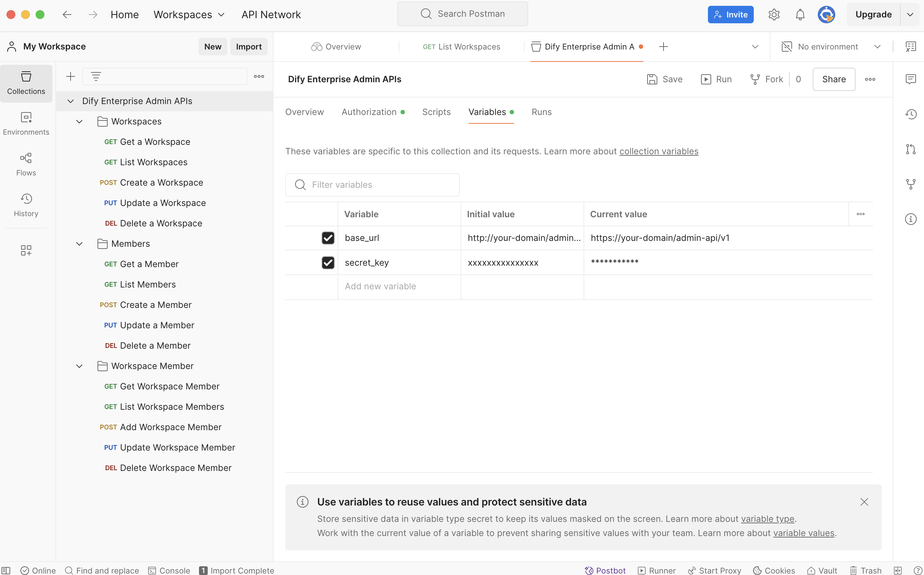
Task: Click the Add new variable cell
Action: [399, 286]
